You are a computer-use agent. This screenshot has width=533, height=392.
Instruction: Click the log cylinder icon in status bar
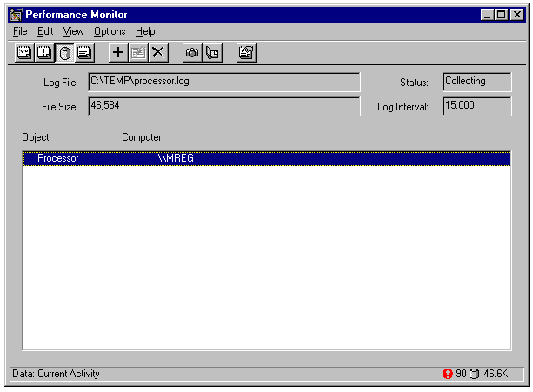pyautogui.click(x=475, y=374)
